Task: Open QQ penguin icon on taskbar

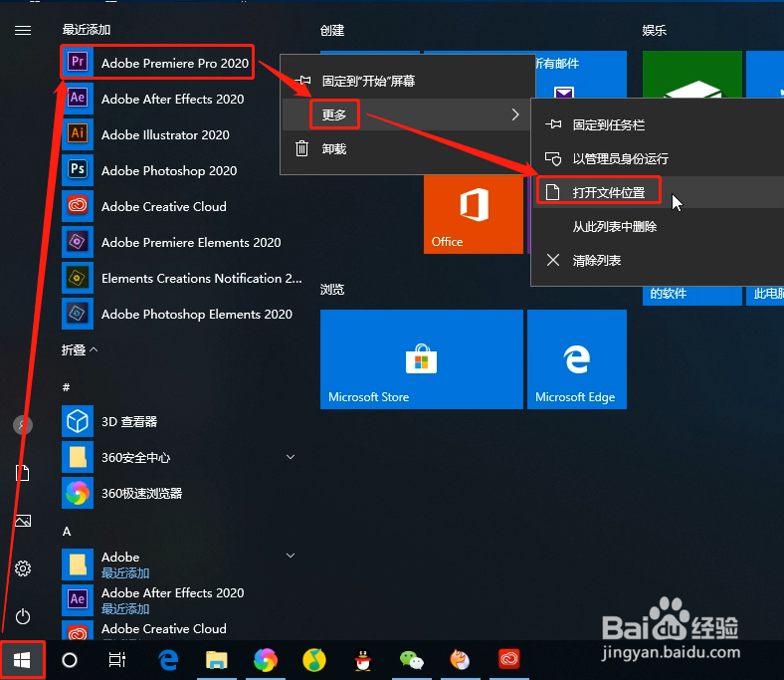Action: click(362, 660)
